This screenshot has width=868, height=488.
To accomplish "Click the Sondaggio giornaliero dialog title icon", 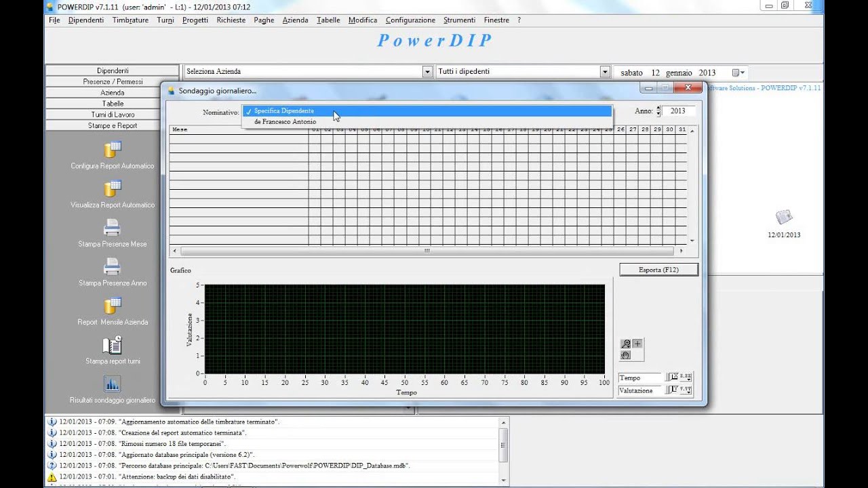I will 171,90.
